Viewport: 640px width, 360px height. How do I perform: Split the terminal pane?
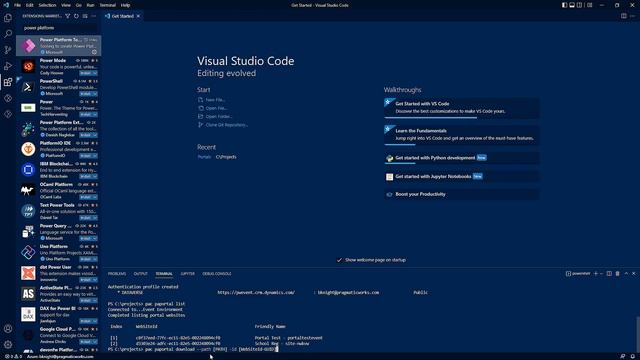[609, 273]
